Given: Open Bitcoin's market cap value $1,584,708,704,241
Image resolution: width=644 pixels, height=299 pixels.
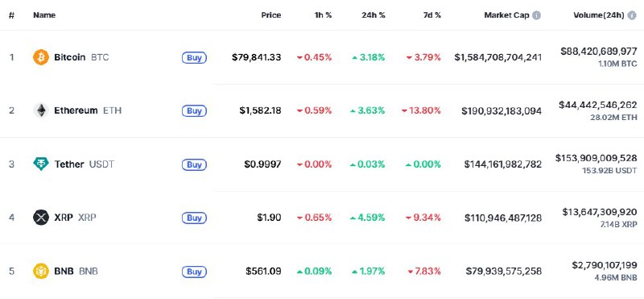Looking at the screenshot, I should (497, 57).
